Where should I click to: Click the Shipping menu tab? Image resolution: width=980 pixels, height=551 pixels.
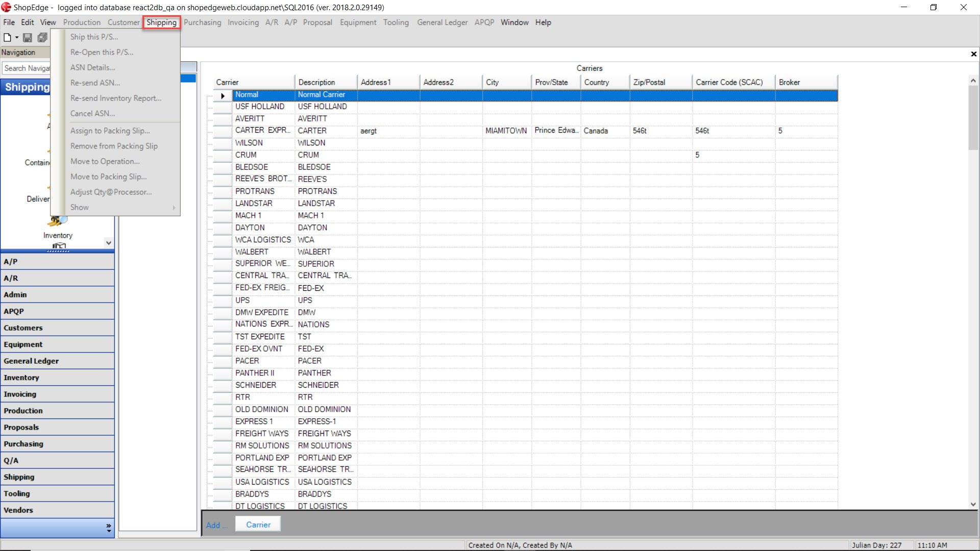coord(161,22)
